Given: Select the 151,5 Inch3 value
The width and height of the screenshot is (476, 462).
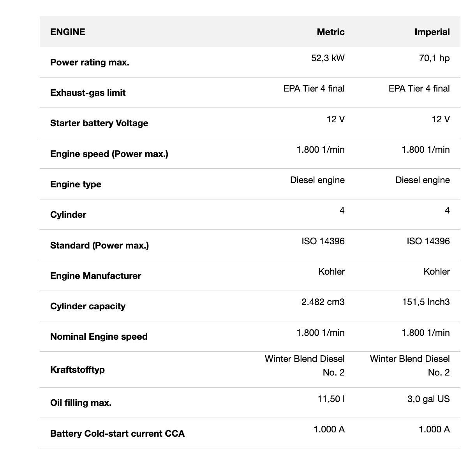Looking at the screenshot, I should 426,302.
